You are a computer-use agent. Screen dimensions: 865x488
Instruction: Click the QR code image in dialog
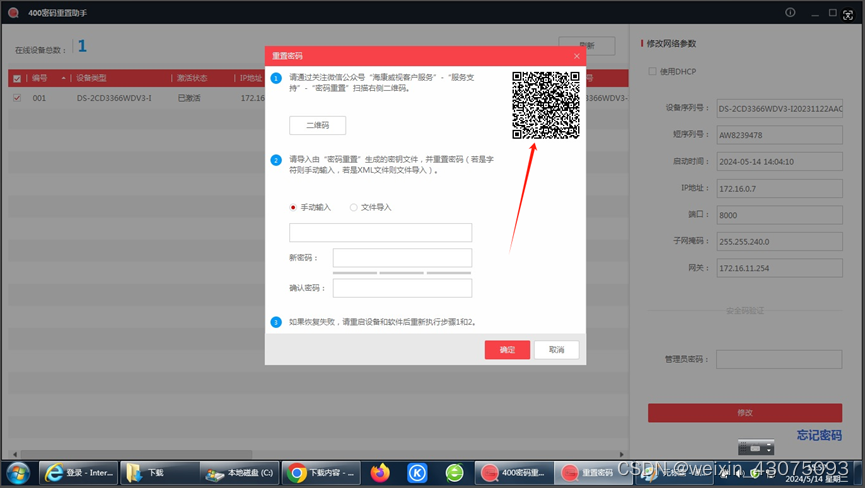(546, 105)
